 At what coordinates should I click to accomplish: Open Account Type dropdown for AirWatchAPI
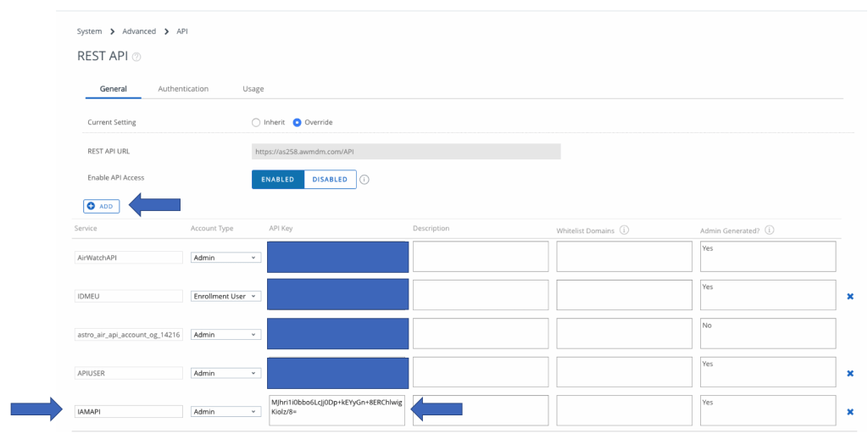point(225,258)
